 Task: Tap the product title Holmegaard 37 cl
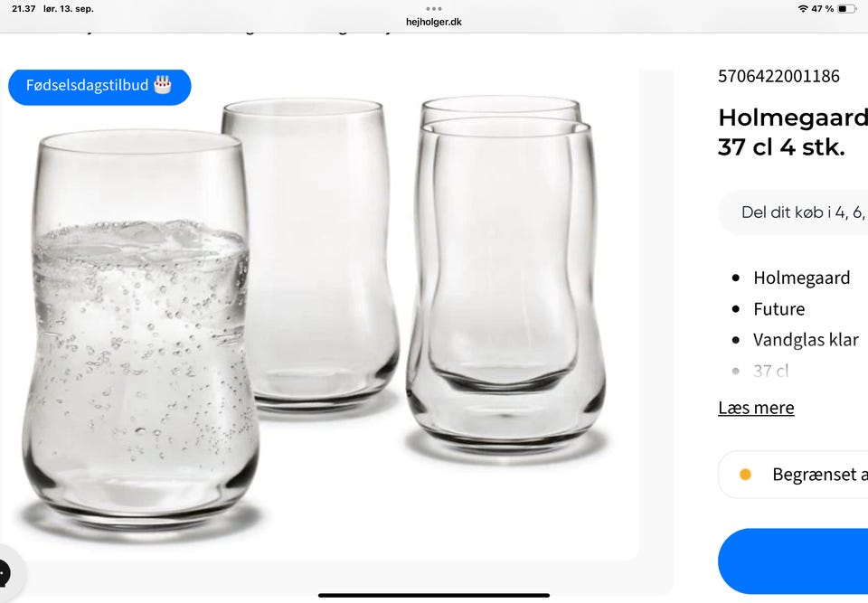point(793,132)
